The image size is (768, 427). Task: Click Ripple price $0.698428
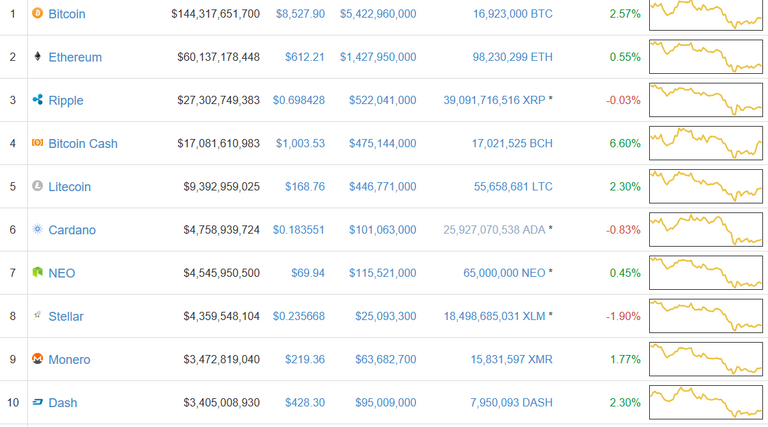pyautogui.click(x=299, y=100)
